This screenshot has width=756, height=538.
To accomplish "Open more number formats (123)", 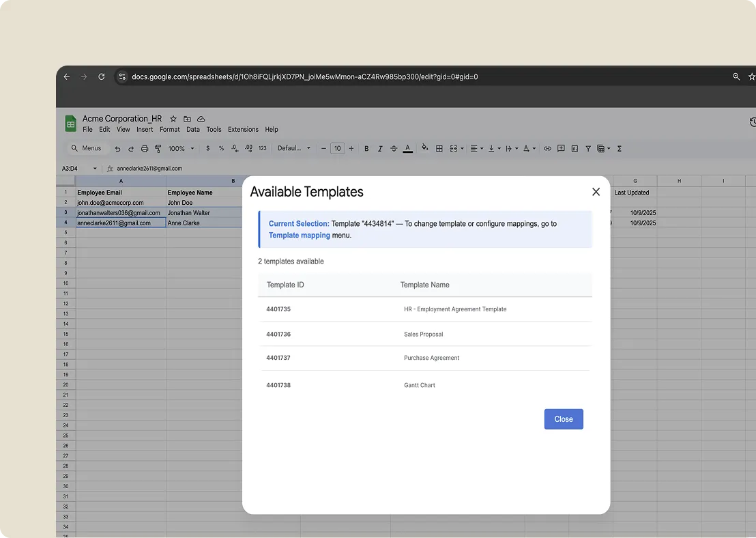I will [x=262, y=149].
